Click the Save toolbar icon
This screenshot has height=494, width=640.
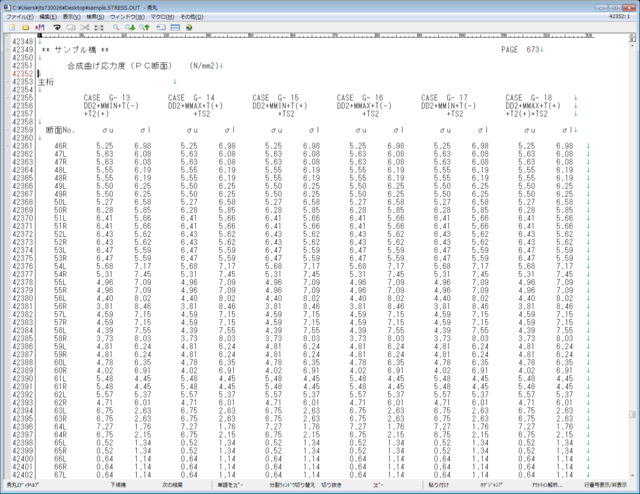(38, 28)
